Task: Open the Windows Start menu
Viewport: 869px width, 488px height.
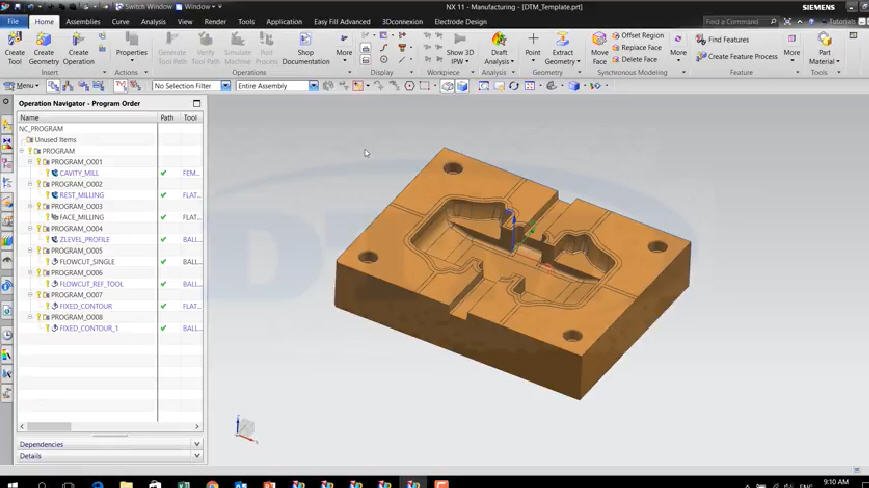Action: [12, 484]
